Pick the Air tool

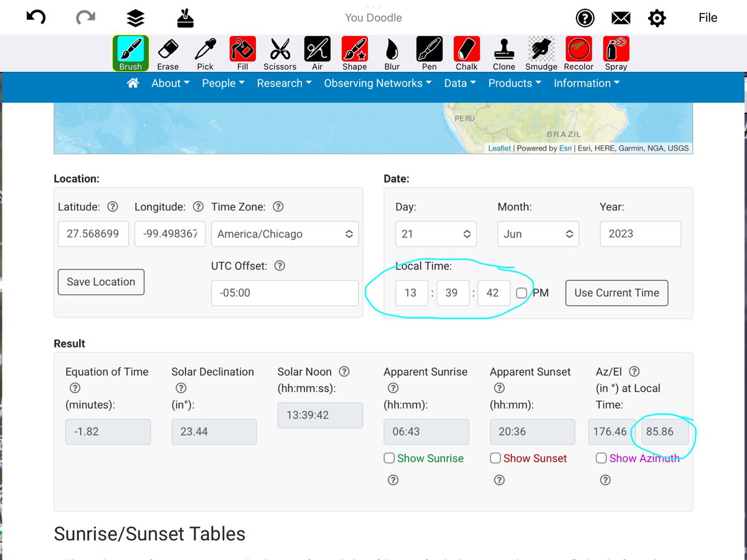click(x=317, y=53)
